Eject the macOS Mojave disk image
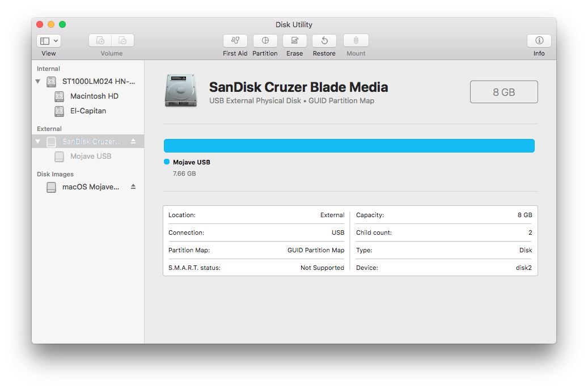 (x=133, y=187)
